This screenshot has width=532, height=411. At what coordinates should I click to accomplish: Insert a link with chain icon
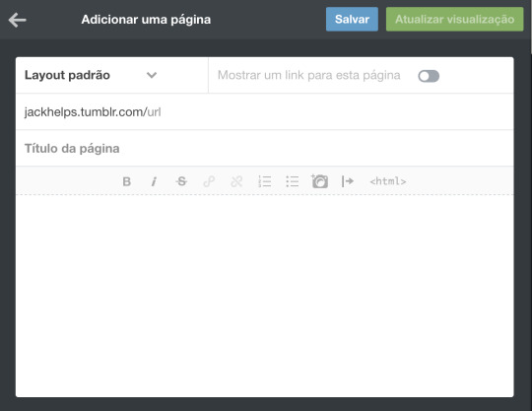[x=209, y=181]
